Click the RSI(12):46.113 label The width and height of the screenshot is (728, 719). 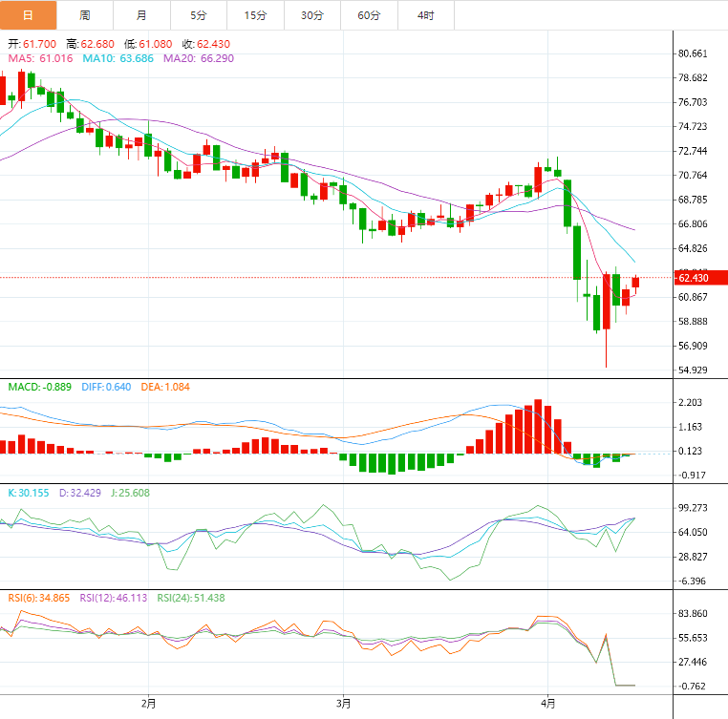[114, 598]
